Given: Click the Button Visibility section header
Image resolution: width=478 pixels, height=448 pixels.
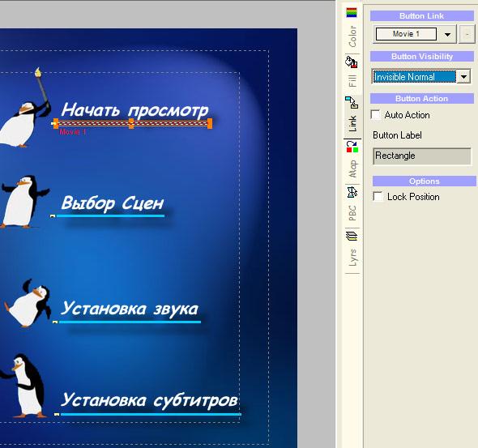Looking at the screenshot, I should click(421, 57).
